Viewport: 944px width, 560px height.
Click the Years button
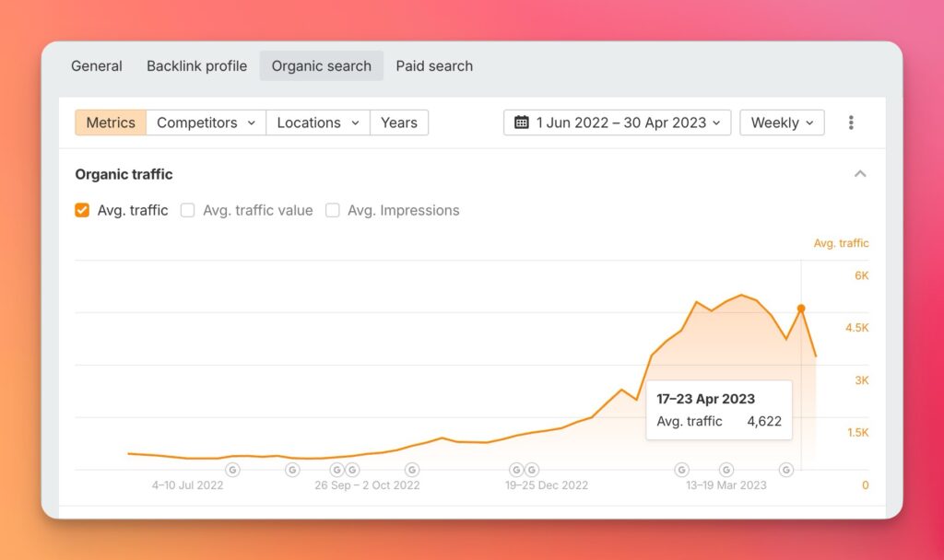pyautogui.click(x=398, y=122)
